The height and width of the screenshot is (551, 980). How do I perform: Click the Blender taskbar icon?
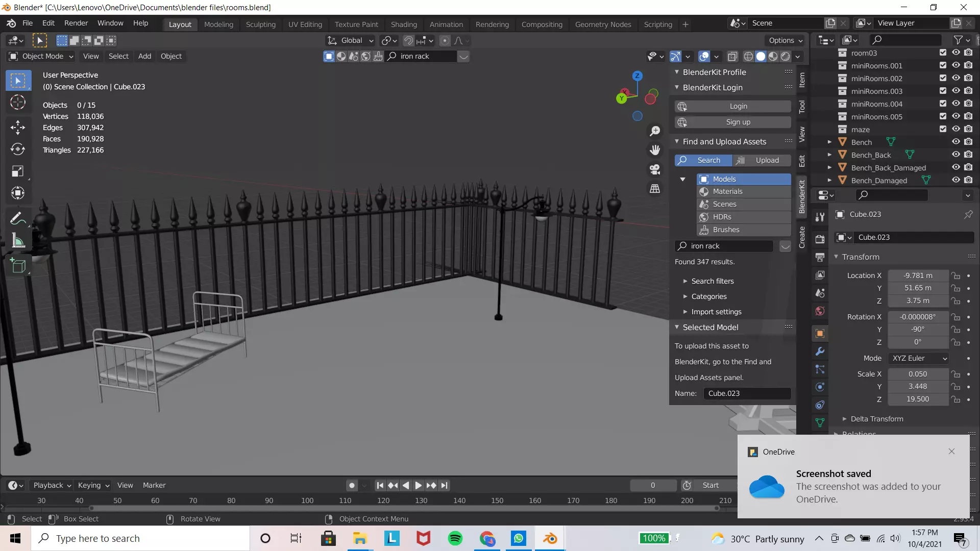coord(550,538)
